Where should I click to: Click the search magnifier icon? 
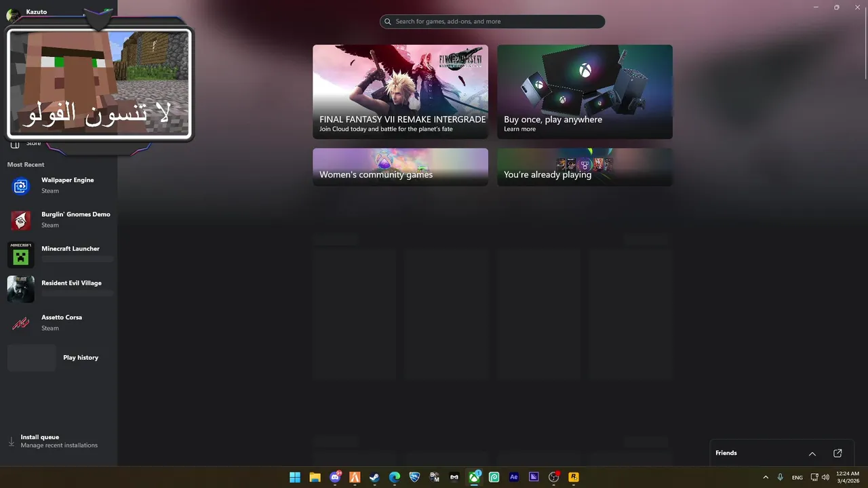point(388,22)
